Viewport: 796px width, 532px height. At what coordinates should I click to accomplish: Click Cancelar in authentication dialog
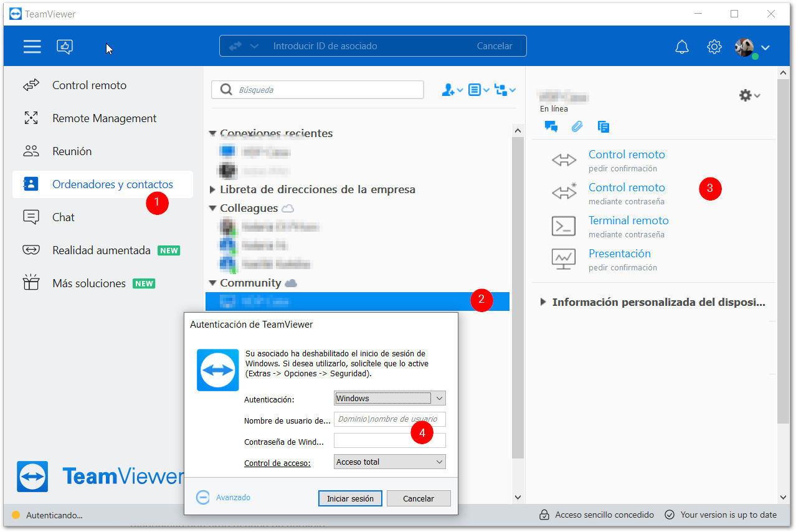tap(419, 498)
